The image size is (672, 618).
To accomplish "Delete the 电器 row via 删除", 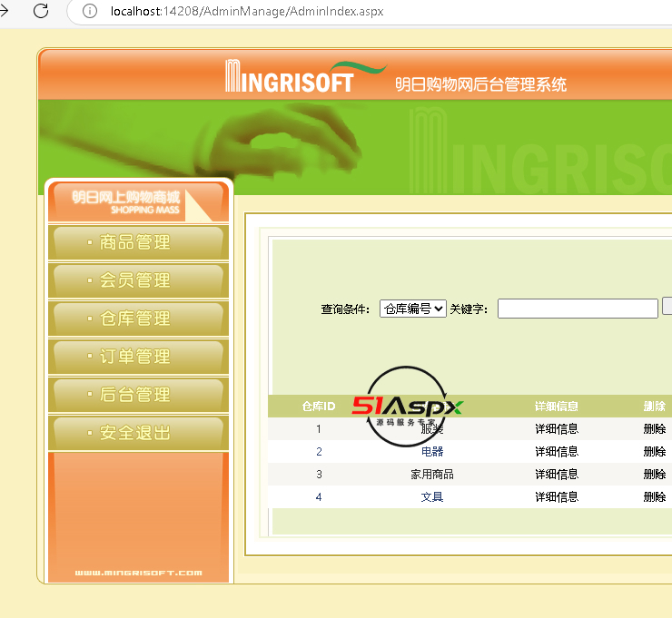I will point(655,451).
